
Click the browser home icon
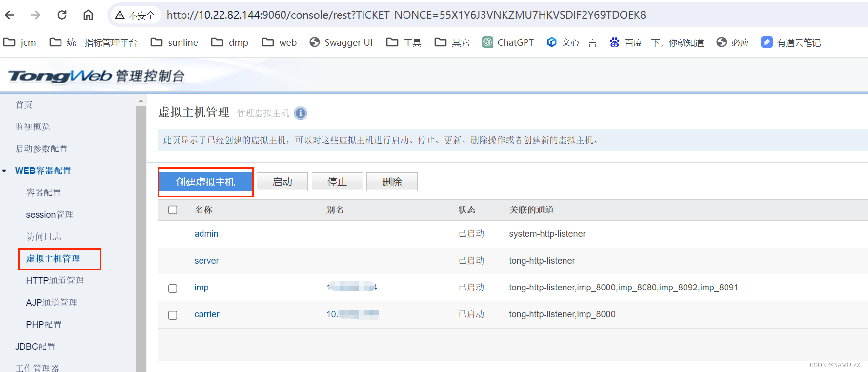88,15
